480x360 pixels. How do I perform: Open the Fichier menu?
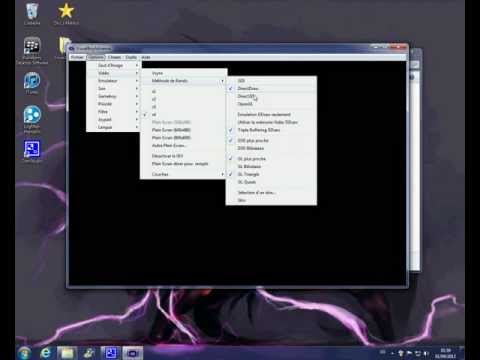click(77, 57)
